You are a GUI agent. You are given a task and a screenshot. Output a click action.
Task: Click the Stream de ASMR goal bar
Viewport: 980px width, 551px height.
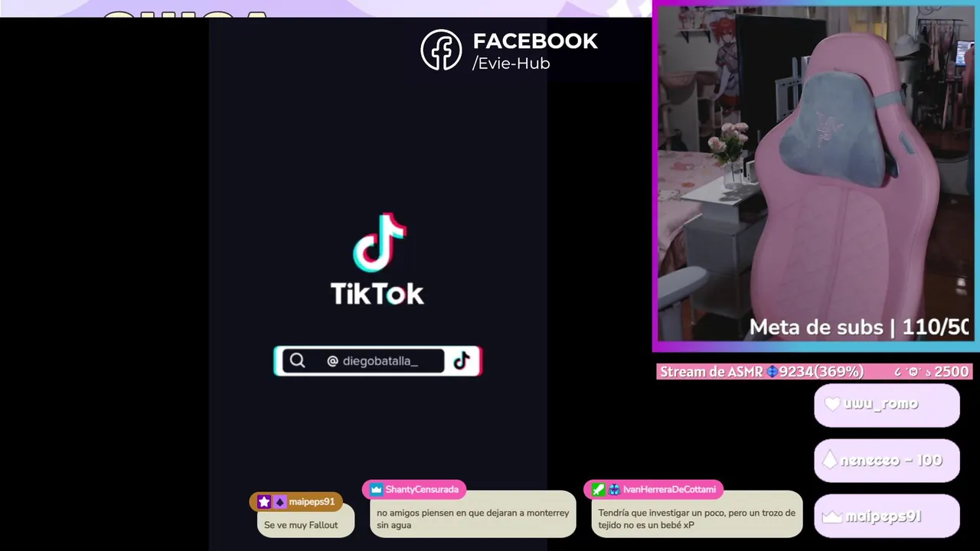[x=815, y=371]
